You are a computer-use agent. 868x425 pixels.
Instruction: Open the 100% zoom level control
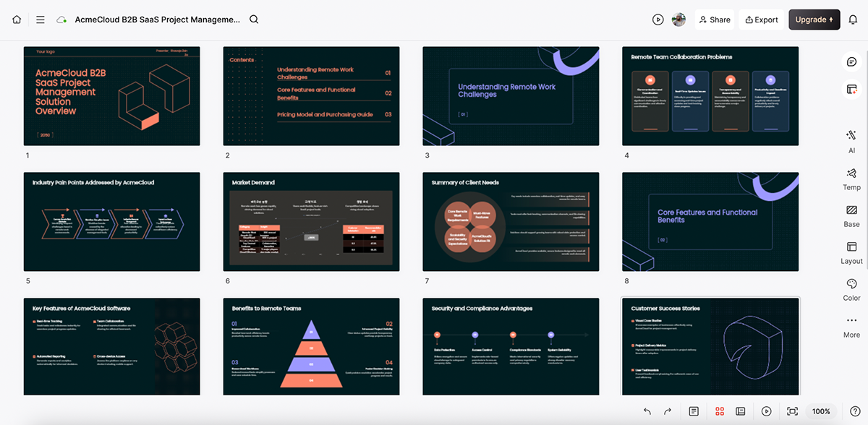[820, 411]
